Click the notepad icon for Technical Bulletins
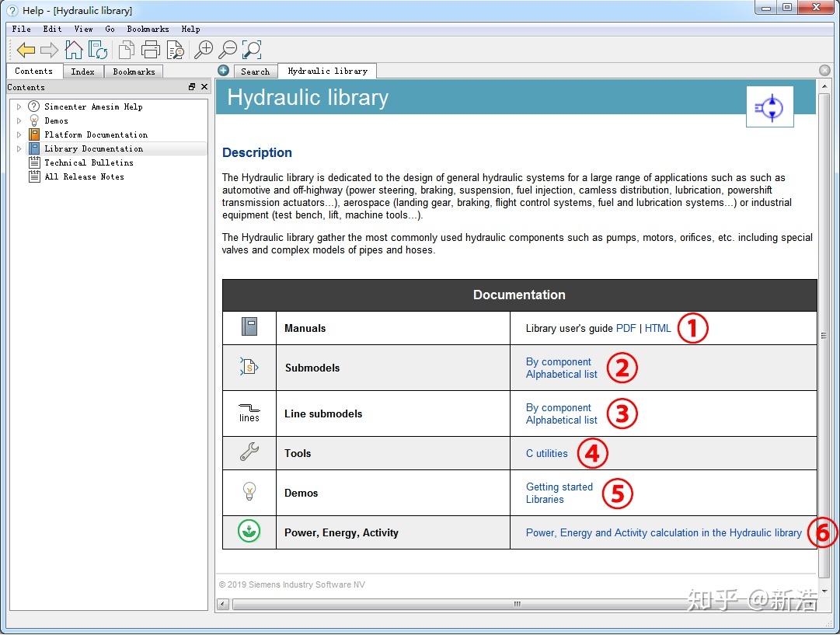 (x=34, y=162)
